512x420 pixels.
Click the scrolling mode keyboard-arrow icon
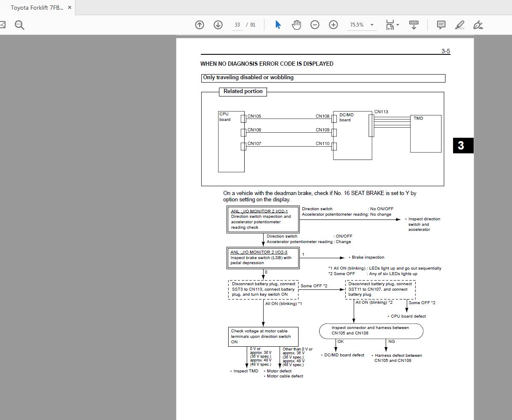click(x=414, y=25)
